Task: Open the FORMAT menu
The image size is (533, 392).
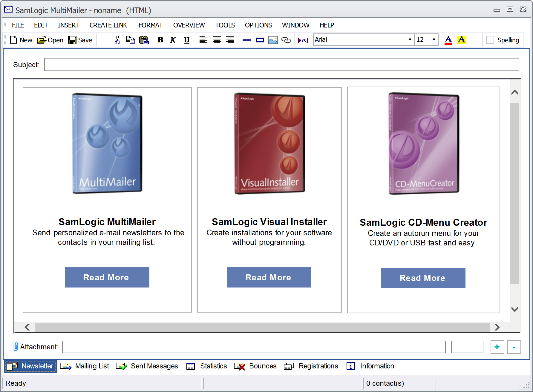Action: [151, 25]
